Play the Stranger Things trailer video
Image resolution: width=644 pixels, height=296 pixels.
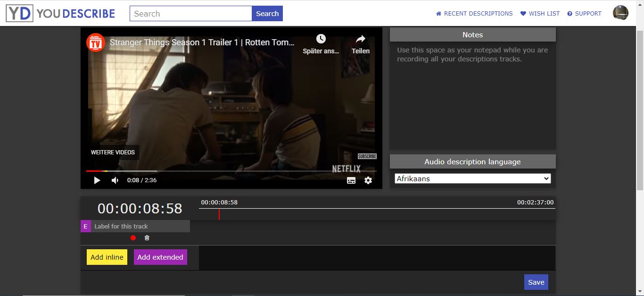[x=97, y=180]
